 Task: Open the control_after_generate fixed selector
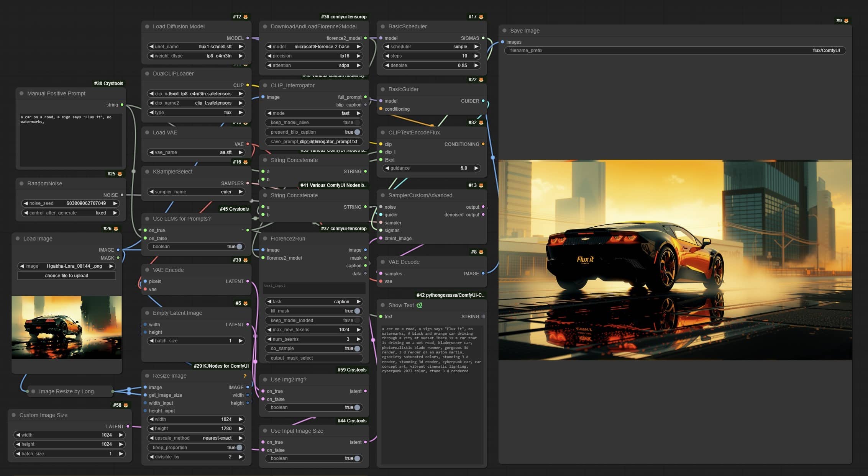point(71,213)
